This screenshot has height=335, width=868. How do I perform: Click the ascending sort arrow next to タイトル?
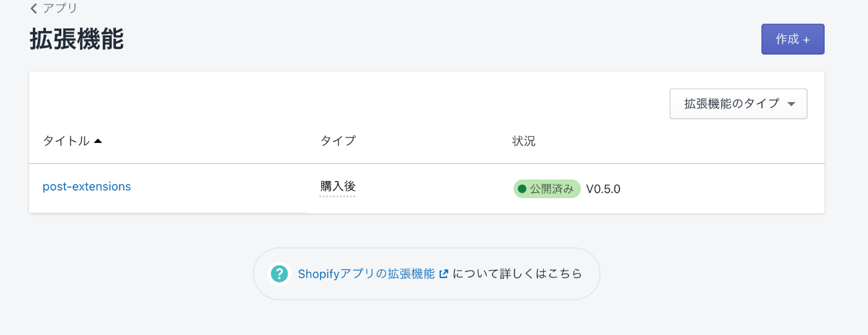click(x=97, y=141)
